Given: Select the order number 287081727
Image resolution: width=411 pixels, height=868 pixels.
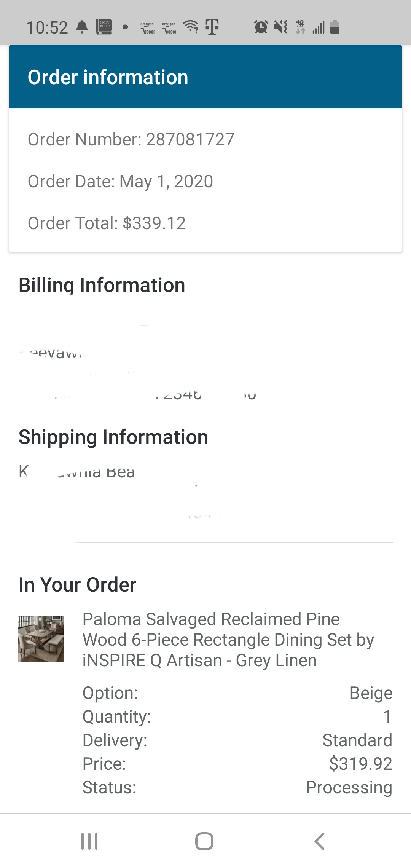Looking at the screenshot, I should point(190,139).
